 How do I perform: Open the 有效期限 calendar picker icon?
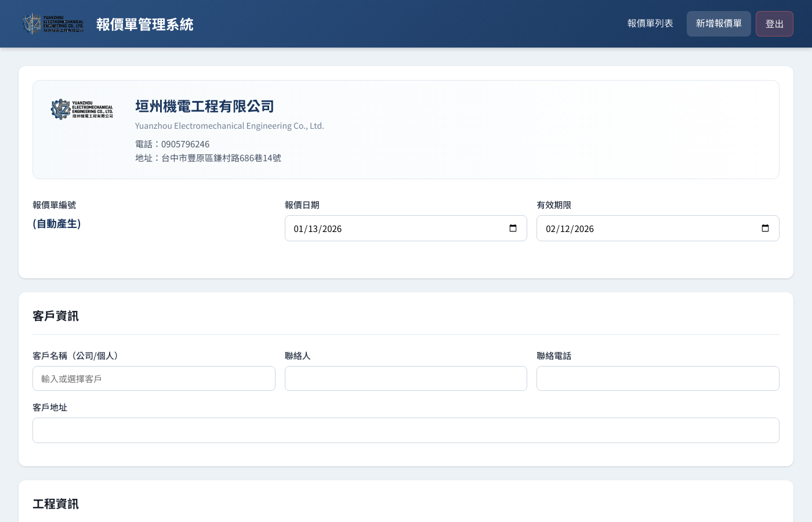(x=765, y=229)
